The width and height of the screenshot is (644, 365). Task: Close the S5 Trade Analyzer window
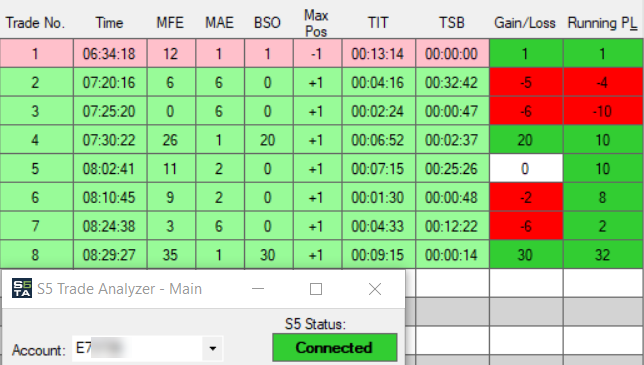coord(375,289)
